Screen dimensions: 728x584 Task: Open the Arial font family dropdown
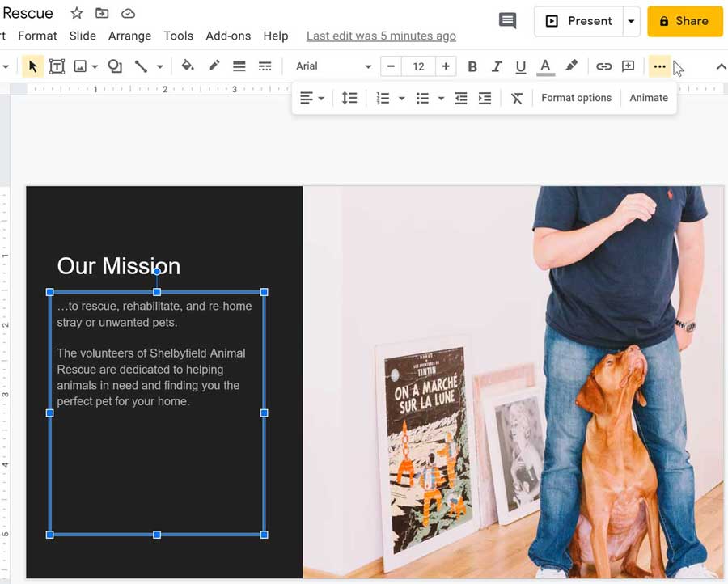(x=332, y=66)
